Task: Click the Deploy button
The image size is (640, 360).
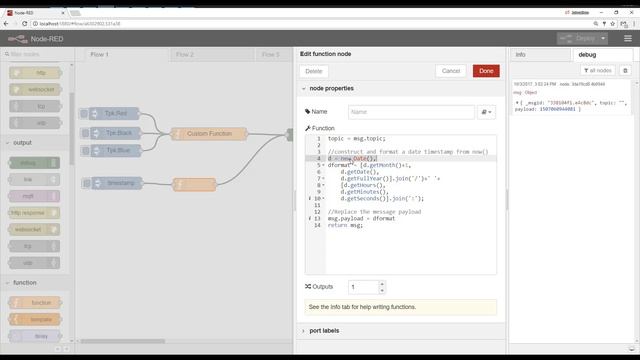Action: pyautogui.click(x=578, y=38)
